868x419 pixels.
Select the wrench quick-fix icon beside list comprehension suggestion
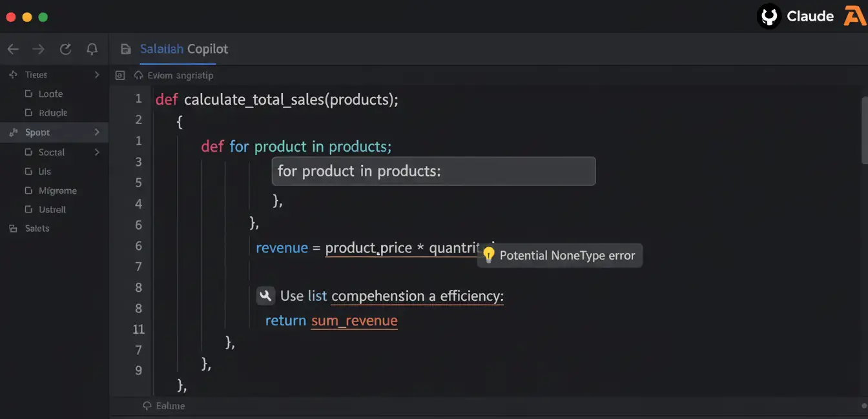click(265, 296)
